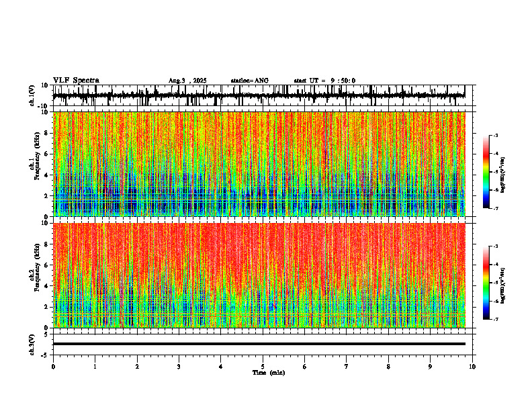Viewport: 532px width, 411px height.
Task: Click the "-10" tick on ch.1(V) axis
Action: [44, 106]
